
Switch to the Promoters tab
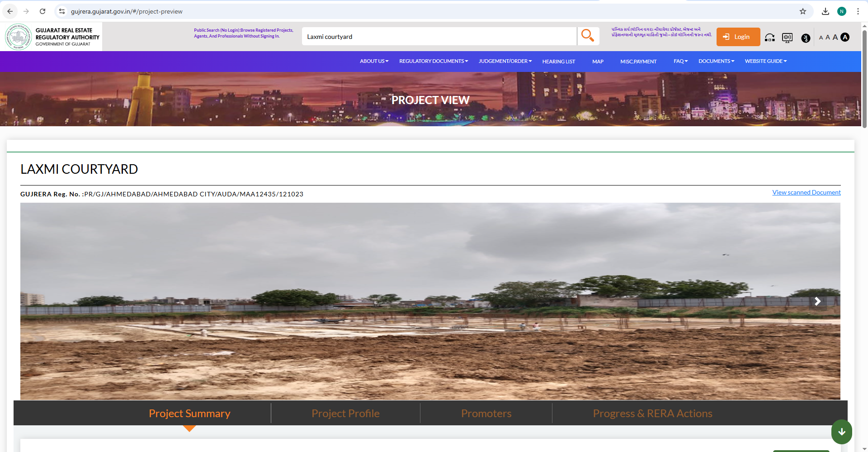point(486,413)
